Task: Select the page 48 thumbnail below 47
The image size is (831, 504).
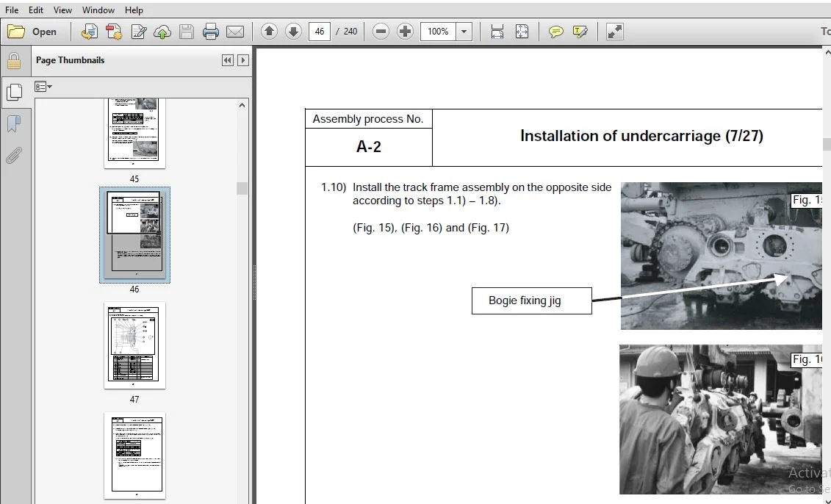Action: point(134,456)
